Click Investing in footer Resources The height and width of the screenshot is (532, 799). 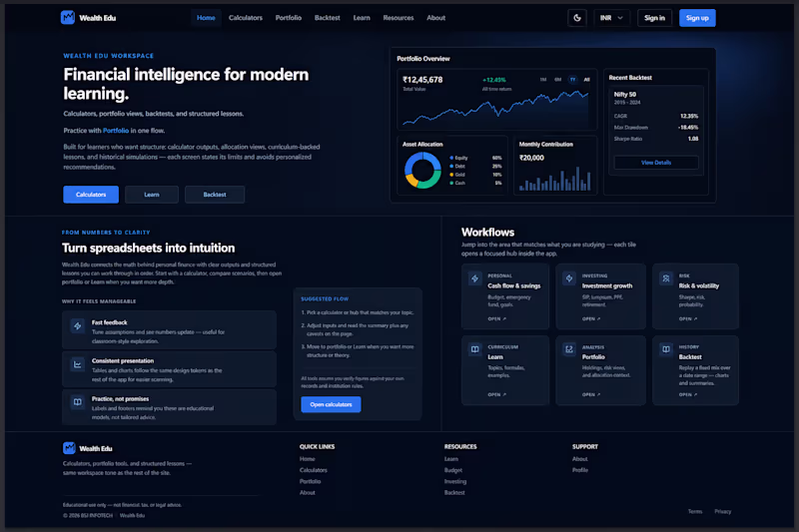click(x=455, y=481)
